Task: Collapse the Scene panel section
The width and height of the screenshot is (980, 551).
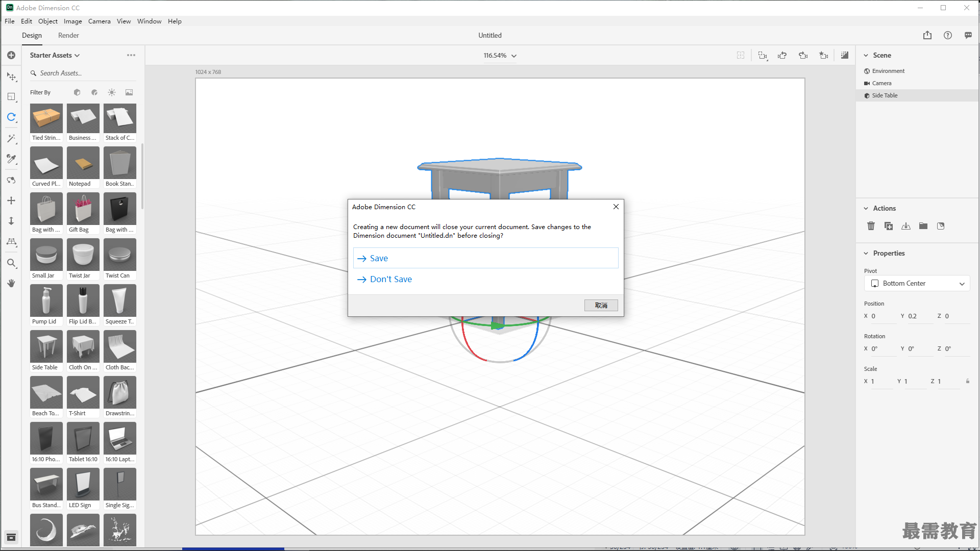Action: pyautogui.click(x=866, y=55)
